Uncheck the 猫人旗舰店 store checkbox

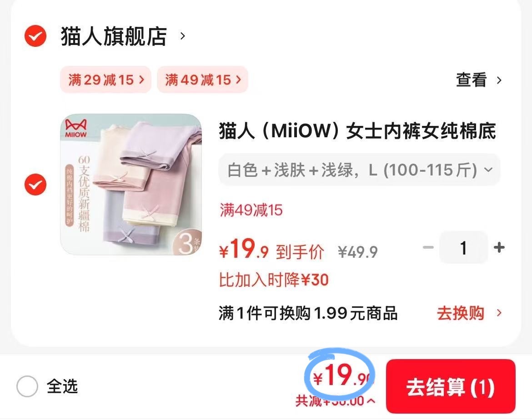point(35,36)
